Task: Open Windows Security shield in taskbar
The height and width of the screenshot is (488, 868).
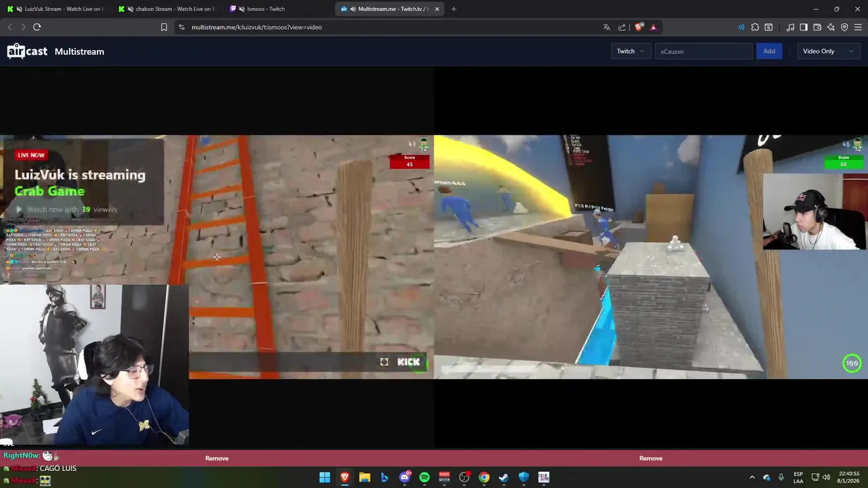Action: point(524,477)
